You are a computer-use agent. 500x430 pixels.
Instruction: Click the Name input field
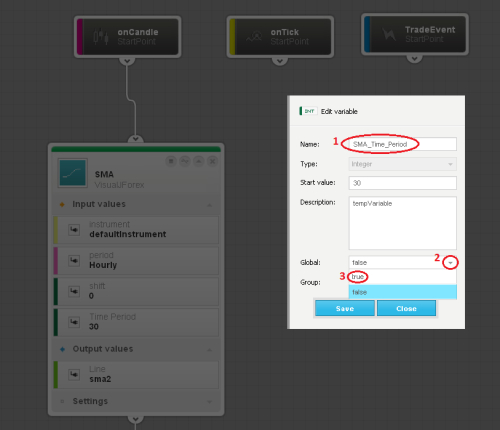coord(403,144)
